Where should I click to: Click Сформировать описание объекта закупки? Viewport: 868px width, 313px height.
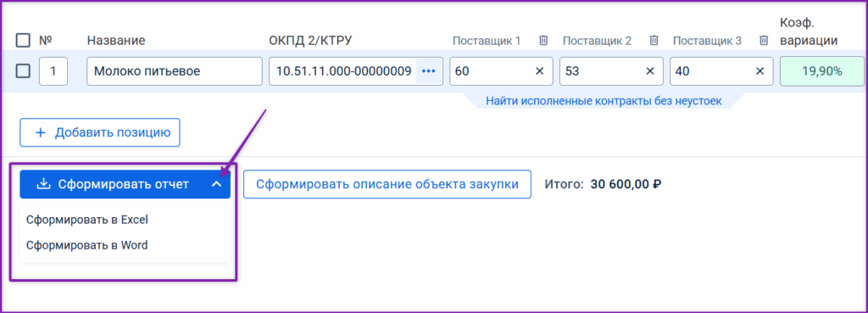[387, 184]
